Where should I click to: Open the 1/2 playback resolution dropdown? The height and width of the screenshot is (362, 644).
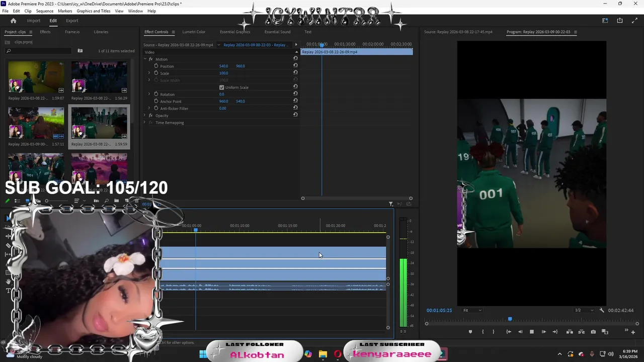pyautogui.click(x=584, y=310)
